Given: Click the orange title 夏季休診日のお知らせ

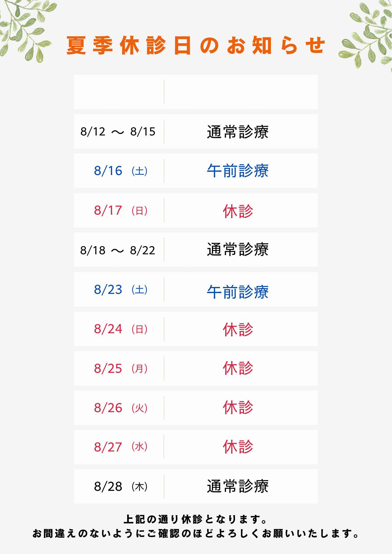Looking at the screenshot, I should pos(196,46).
